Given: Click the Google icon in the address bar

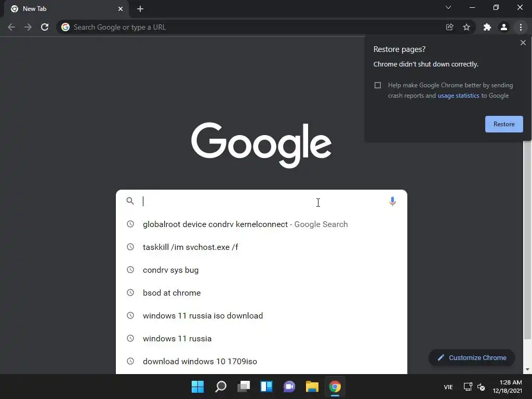Looking at the screenshot, I should (x=65, y=27).
